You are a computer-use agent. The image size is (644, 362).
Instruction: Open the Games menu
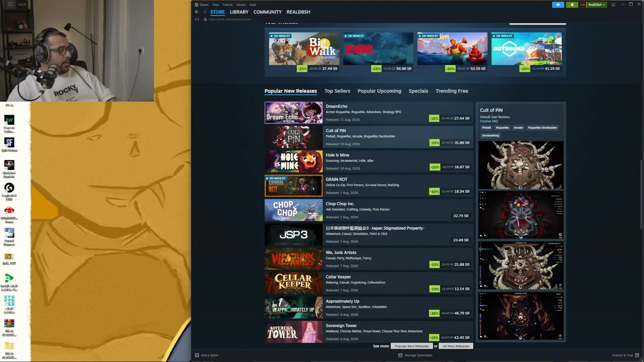click(x=241, y=5)
